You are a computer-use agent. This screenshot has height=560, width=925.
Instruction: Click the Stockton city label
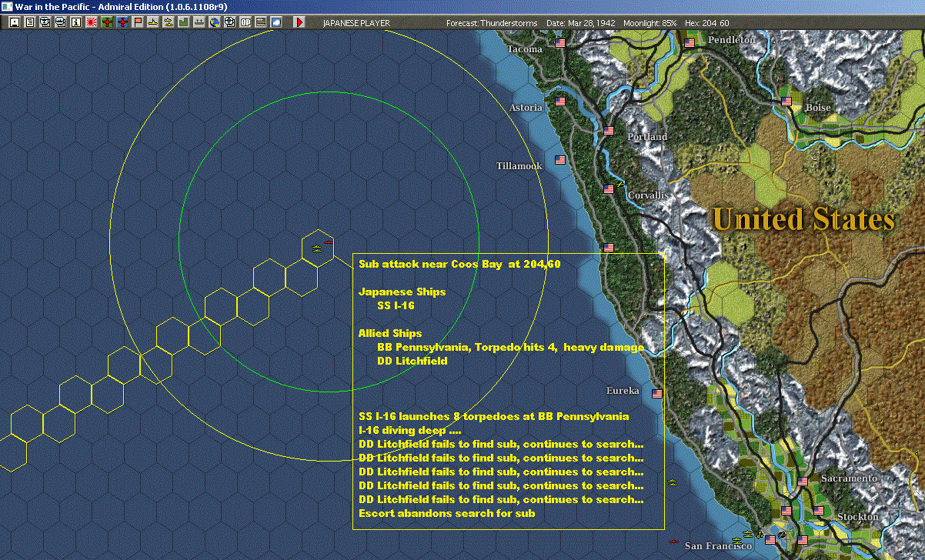[857, 517]
